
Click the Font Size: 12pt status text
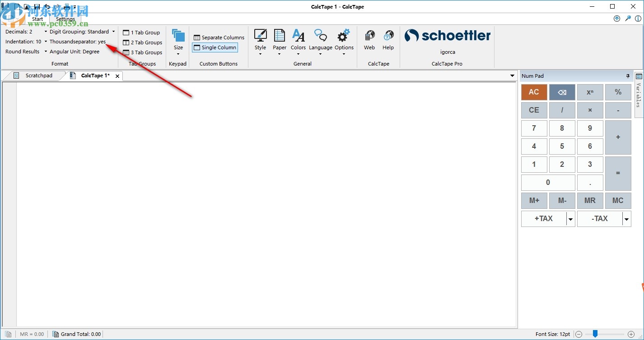[x=553, y=334]
